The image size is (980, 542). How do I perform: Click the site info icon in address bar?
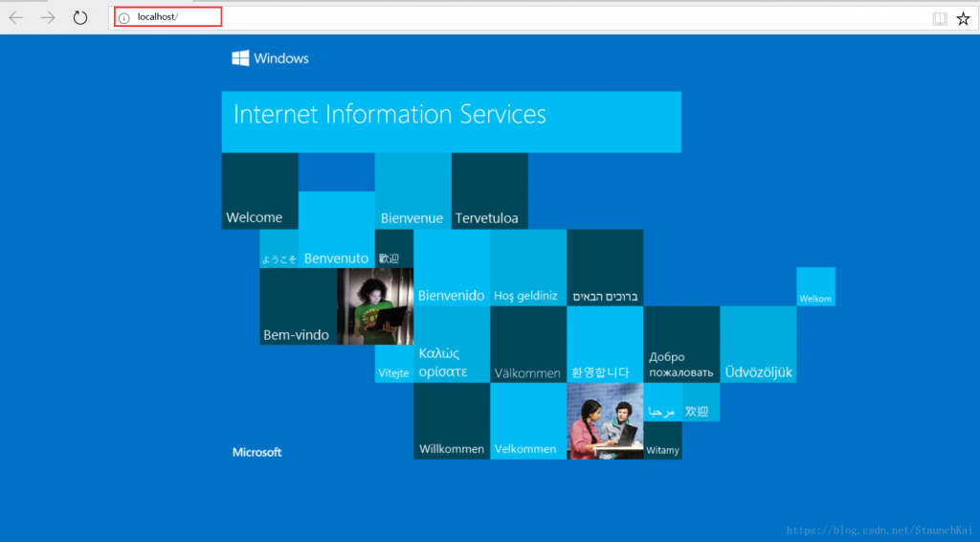[123, 18]
